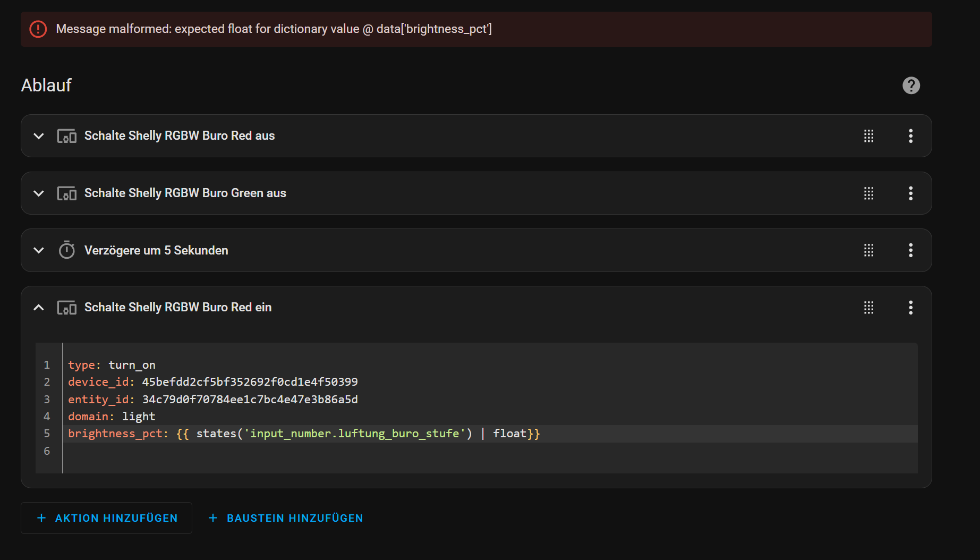Expand the Schalte Shelly RGBW Buro Red aus action
The image size is (980, 560).
point(39,136)
